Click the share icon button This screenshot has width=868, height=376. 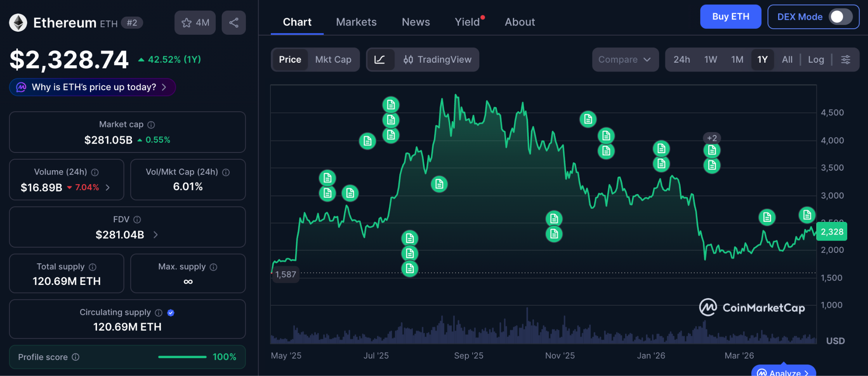234,23
